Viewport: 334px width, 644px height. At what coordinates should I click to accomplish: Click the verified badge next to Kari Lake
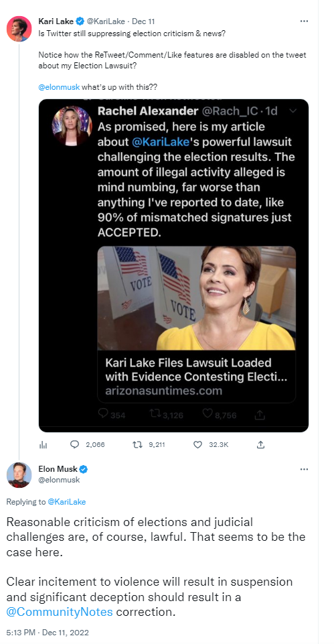pos(81,21)
